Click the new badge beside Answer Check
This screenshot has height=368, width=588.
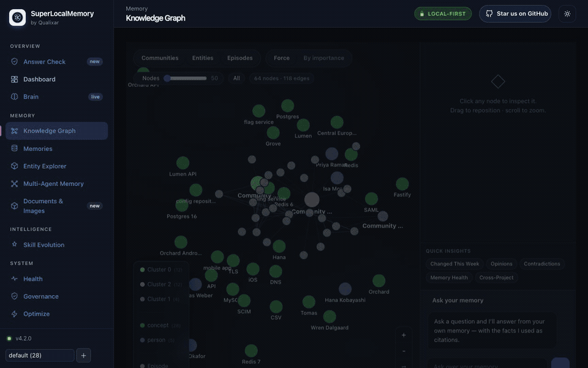click(x=94, y=61)
